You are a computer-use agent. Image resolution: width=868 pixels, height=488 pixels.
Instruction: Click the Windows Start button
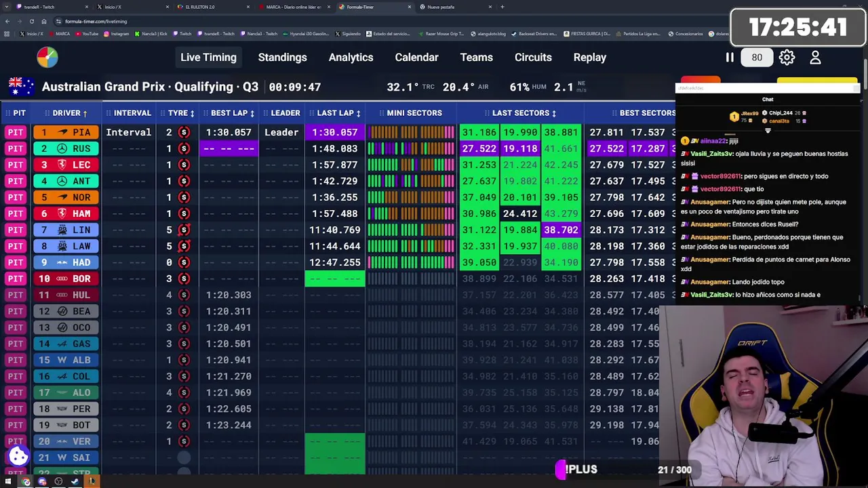tap(8, 482)
